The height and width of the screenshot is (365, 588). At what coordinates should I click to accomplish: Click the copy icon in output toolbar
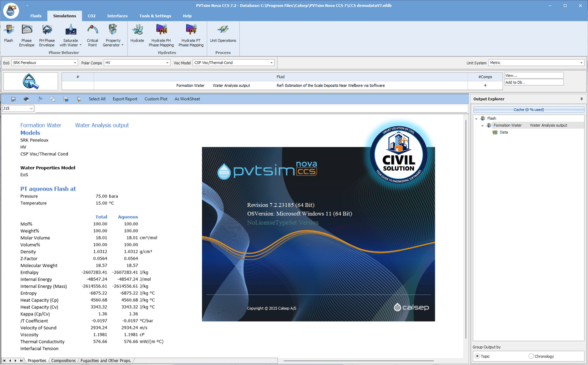tap(53, 99)
